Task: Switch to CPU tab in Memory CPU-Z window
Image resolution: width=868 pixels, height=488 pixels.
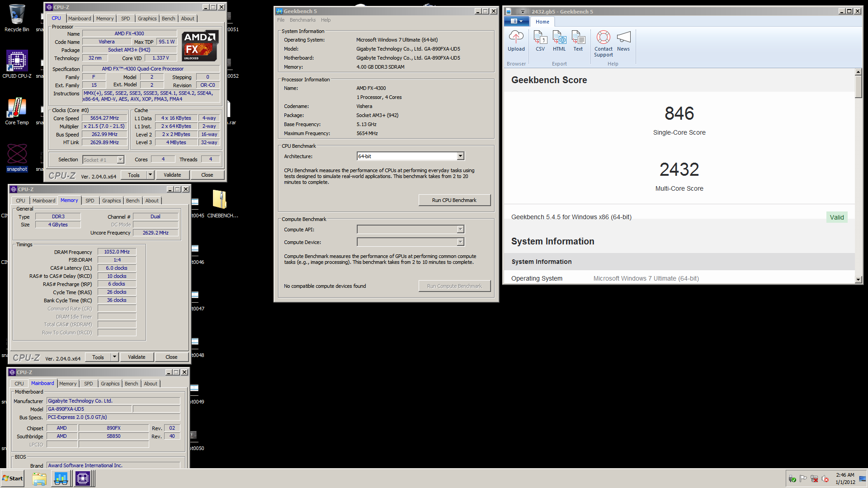Action: tap(20, 201)
